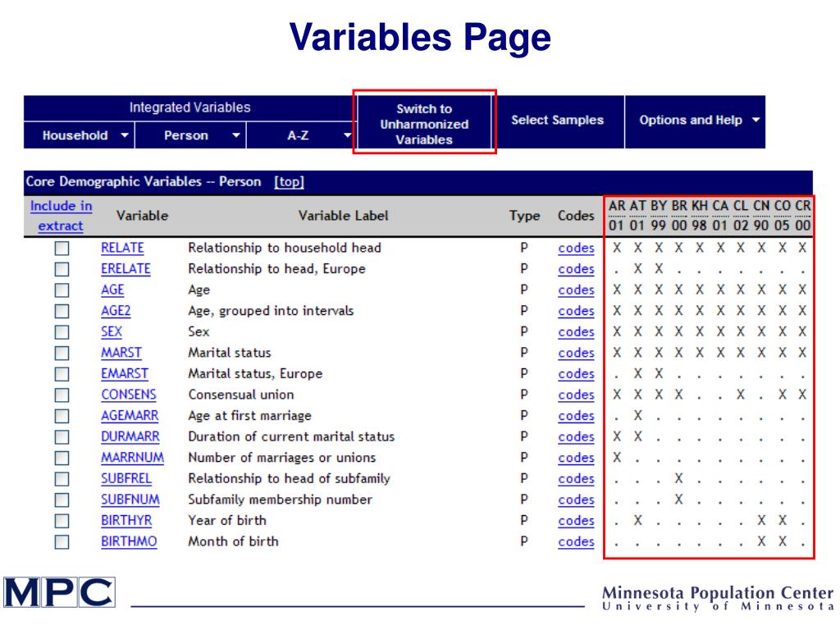Select the AGE2 extract checkbox
This screenshot has height=630, width=840.
click(x=62, y=311)
